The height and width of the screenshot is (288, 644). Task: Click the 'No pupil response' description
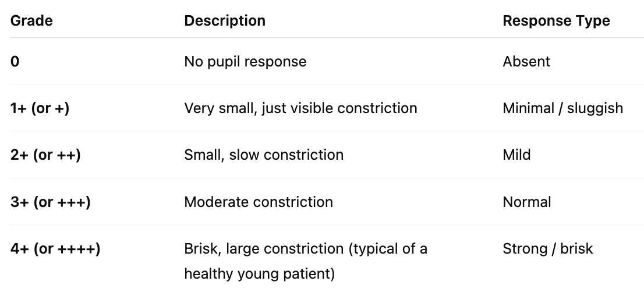pos(245,61)
